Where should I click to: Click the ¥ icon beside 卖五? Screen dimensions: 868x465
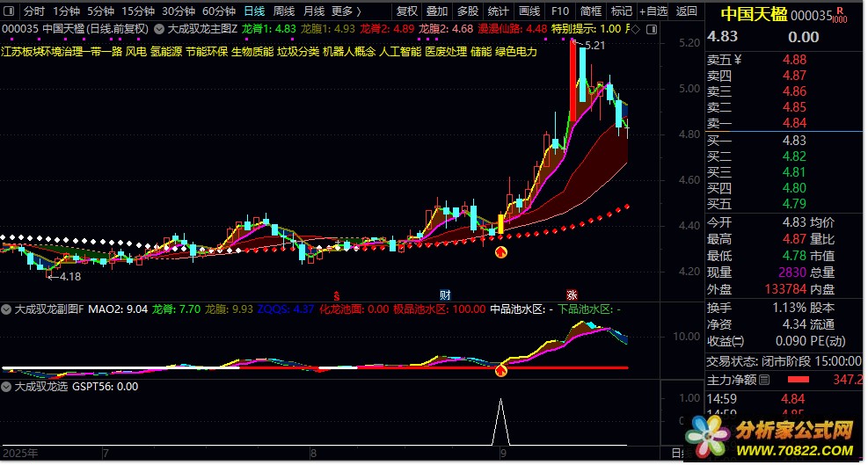click(x=737, y=60)
